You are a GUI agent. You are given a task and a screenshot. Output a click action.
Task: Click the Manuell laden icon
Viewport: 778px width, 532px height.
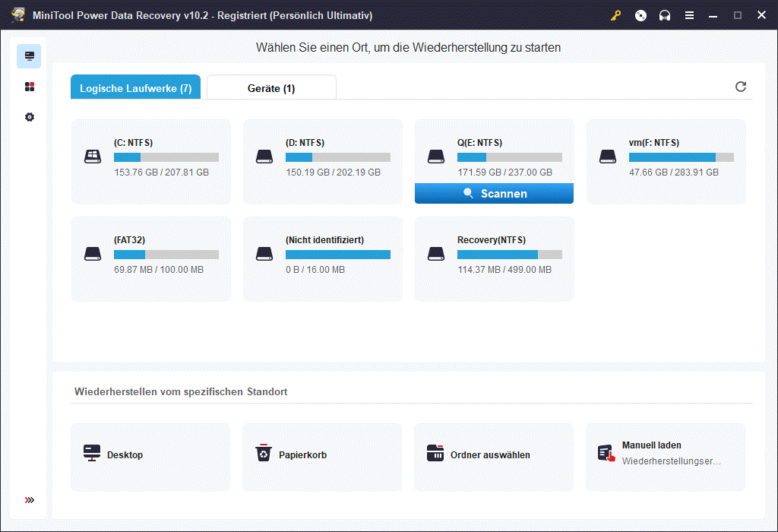606,453
